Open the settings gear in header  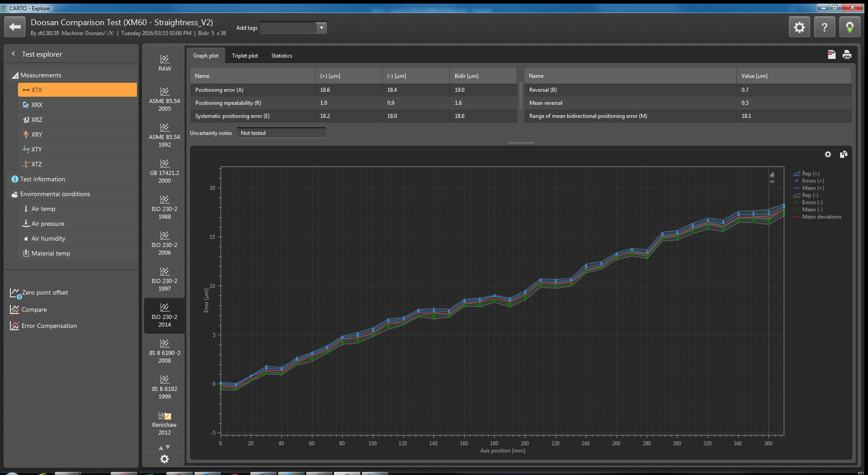click(799, 27)
